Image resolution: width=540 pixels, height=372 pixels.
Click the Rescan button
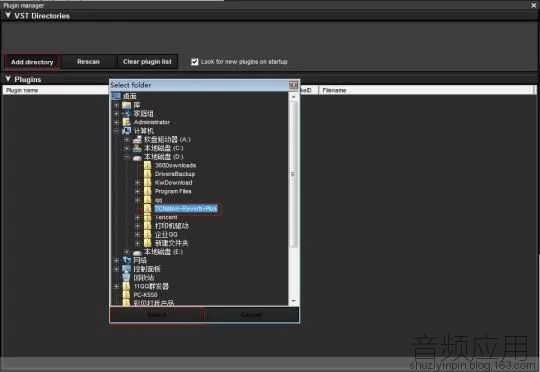pos(88,62)
